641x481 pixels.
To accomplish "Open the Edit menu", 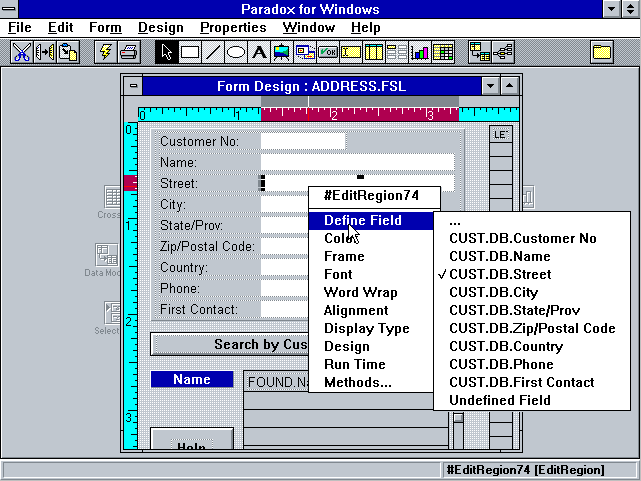I will pyautogui.click(x=61, y=28).
